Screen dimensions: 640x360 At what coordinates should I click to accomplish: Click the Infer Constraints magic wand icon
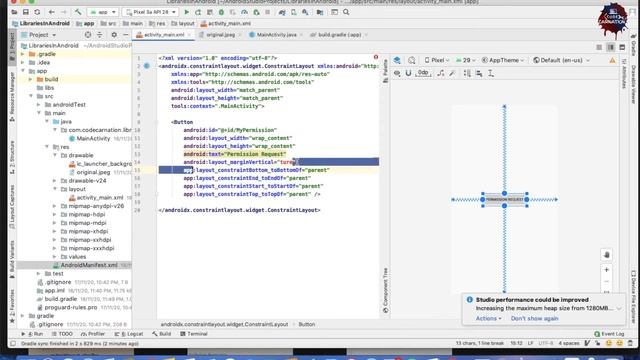pyautogui.click(x=452, y=73)
